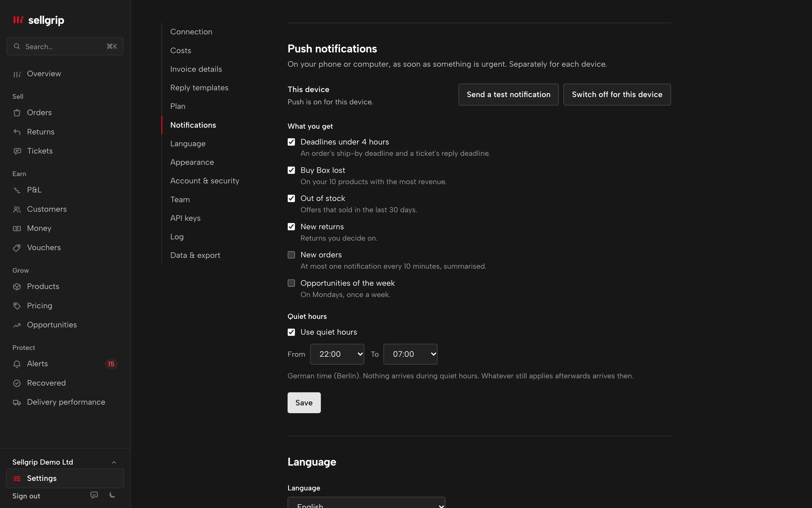Click the Opportunities trend icon
The image size is (812, 508).
click(x=17, y=325)
